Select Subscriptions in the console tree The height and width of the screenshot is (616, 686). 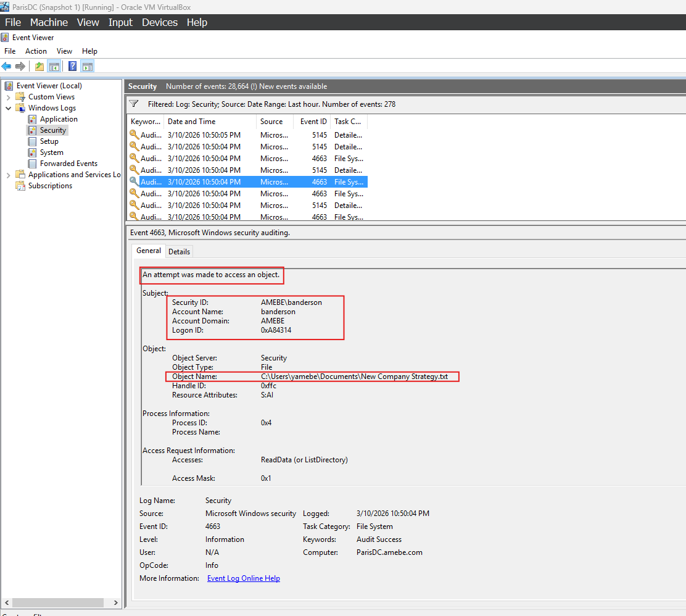51,186
